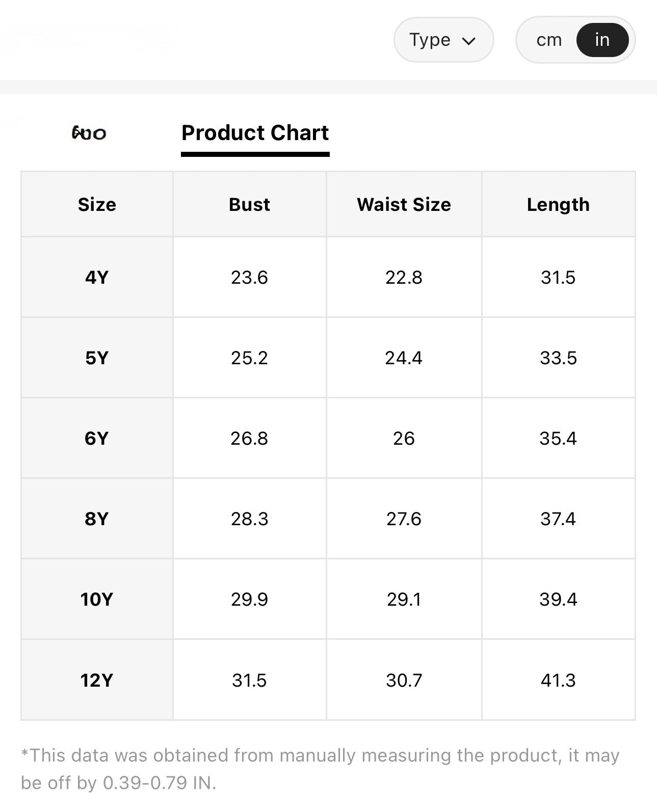Viewport: 657px width, 812px height.
Task: Open the Product Chart tab
Action: coord(255,133)
